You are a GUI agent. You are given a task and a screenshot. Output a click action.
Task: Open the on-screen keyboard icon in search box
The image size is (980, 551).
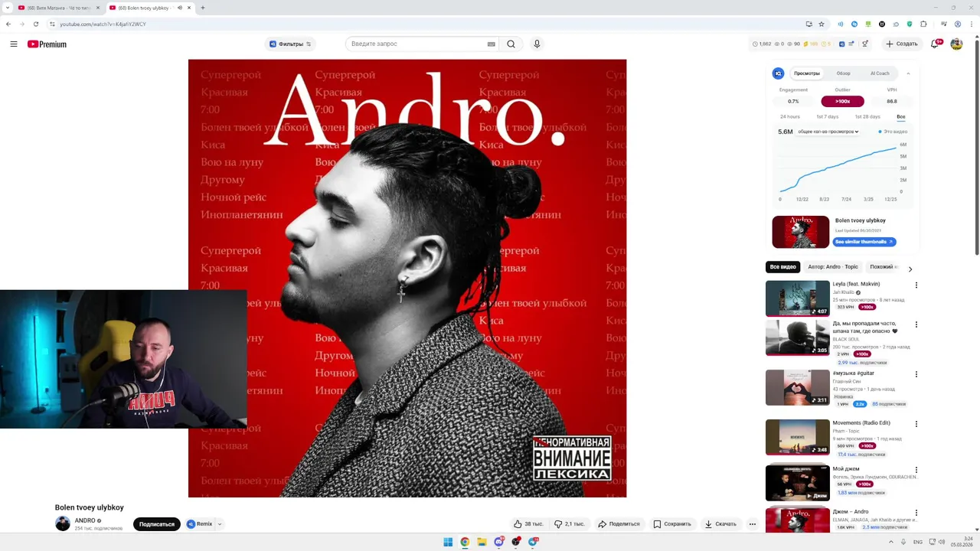[492, 44]
